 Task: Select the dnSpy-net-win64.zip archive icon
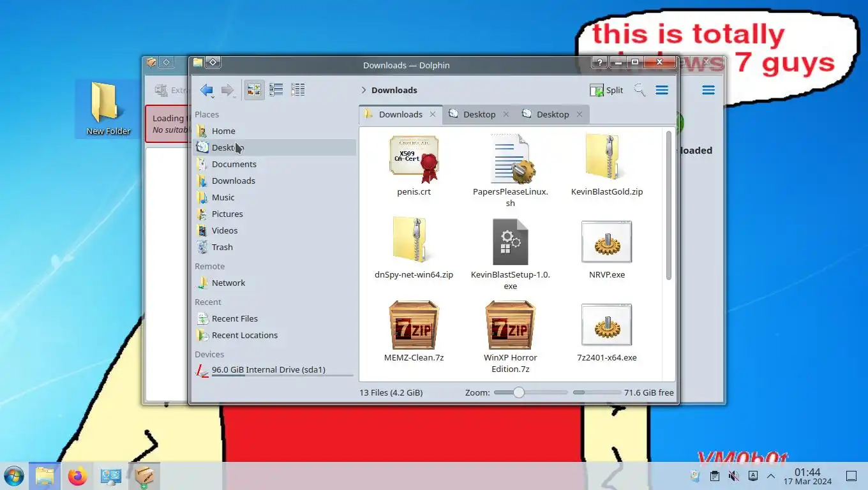(x=410, y=239)
